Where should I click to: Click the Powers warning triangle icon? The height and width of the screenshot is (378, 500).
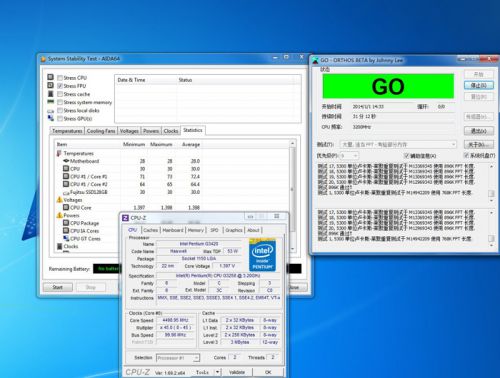tap(59, 215)
